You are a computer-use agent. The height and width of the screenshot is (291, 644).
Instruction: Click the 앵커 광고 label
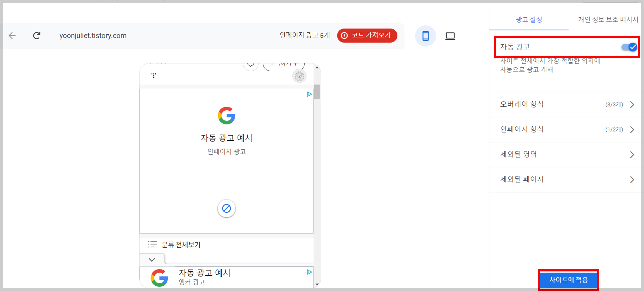[192, 282]
